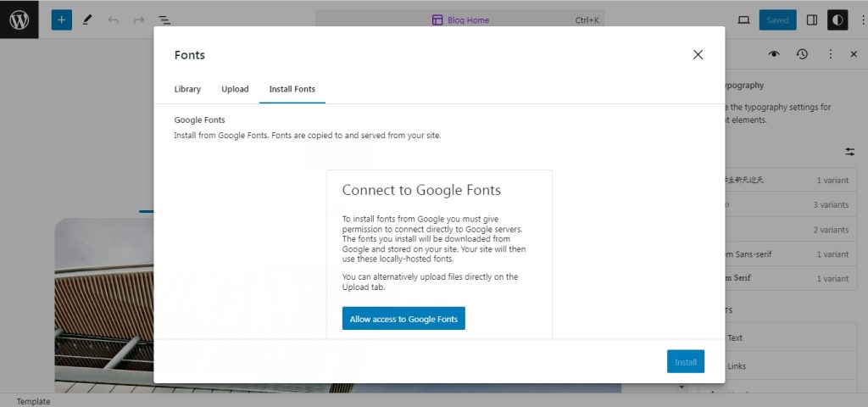Screen dimensions: 868x407
Task: Select the Sans-serif font row
Action: coord(791,254)
